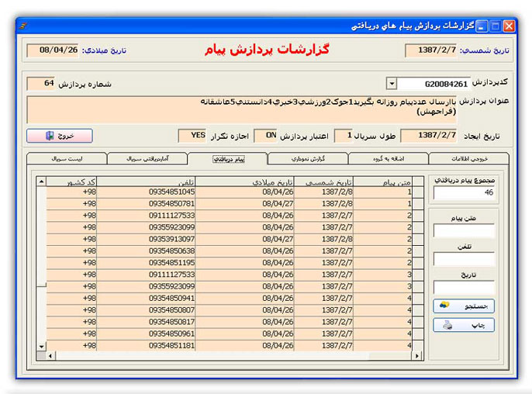The image size is (532, 394).
Task: Click the تلفن column header
Action: [x=147, y=181]
